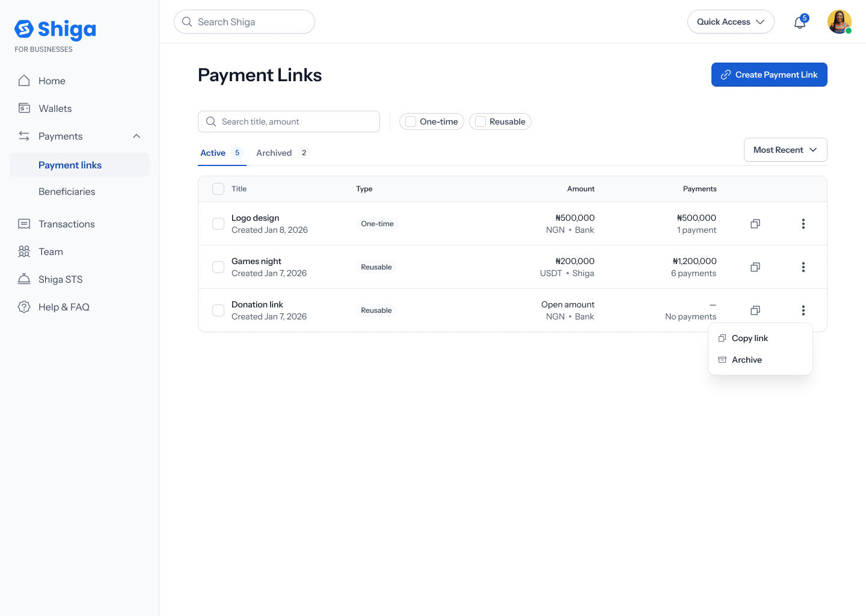The height and width of the screenshot is (616, 866).
Task: Click the ₦1,200,000 payments value
Action: point(694,261)
